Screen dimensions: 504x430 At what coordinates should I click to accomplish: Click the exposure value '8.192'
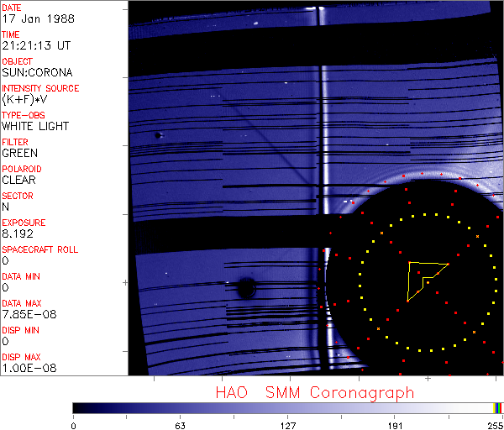[18, 233]
